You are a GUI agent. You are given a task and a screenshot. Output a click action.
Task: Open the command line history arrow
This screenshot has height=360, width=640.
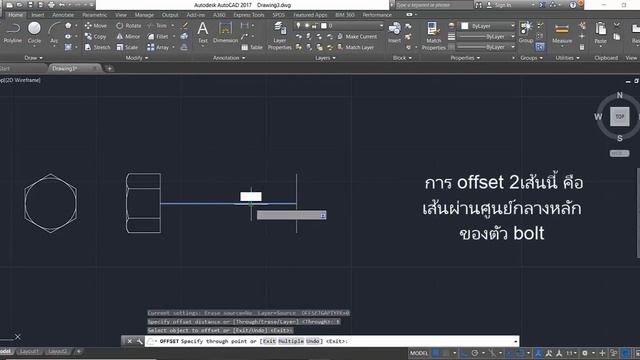[516, 341]
